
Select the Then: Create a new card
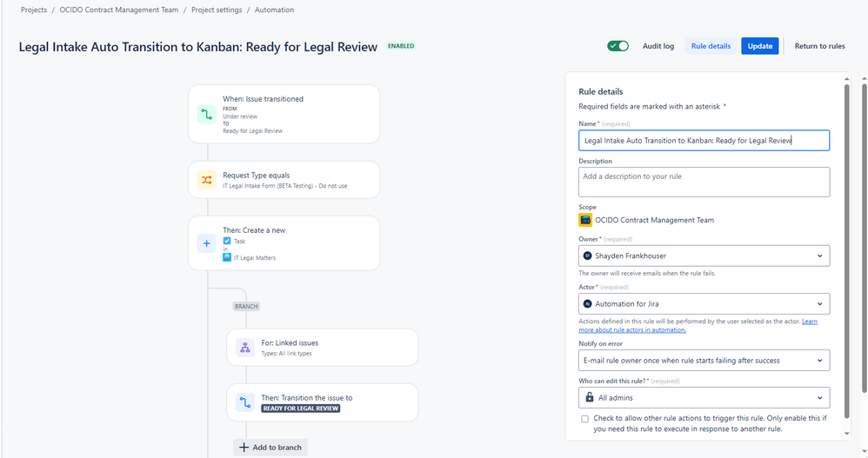284,242
